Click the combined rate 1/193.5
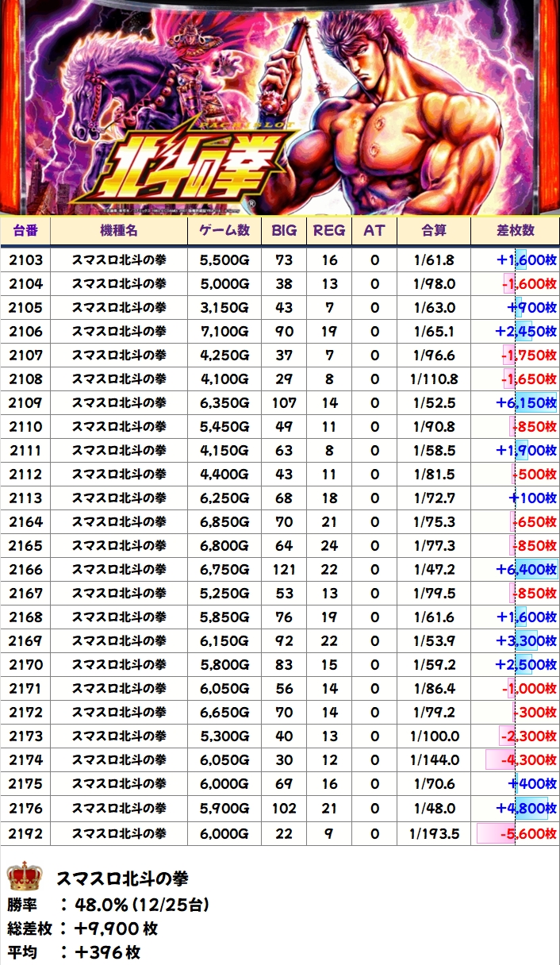The height and width of the screenshot is (965, 560). (x=434, y=833)
